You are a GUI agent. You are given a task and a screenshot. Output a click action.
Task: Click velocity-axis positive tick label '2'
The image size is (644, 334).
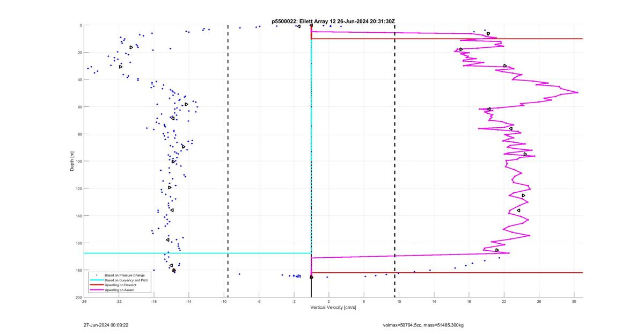[x=329, y=302]
